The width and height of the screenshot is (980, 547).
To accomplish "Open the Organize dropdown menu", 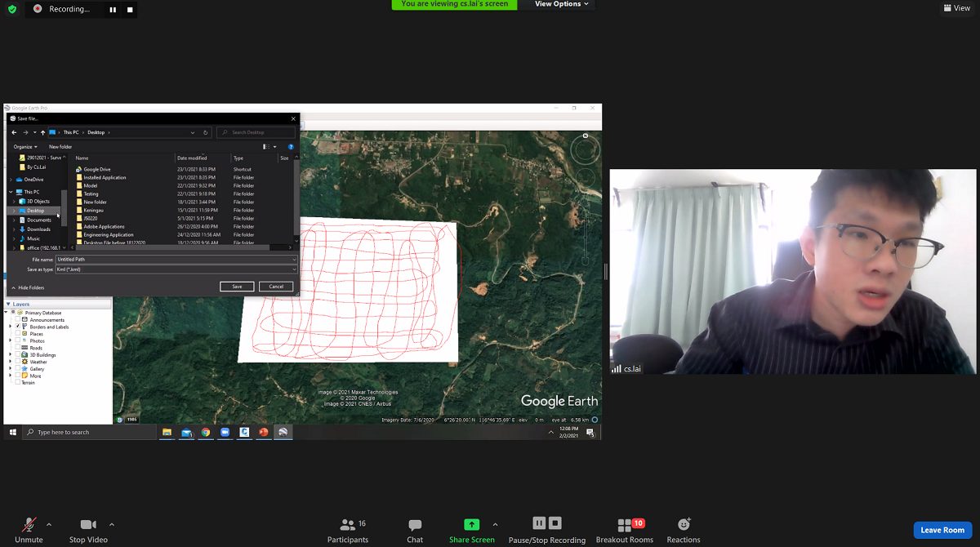I will pos(25,147).
